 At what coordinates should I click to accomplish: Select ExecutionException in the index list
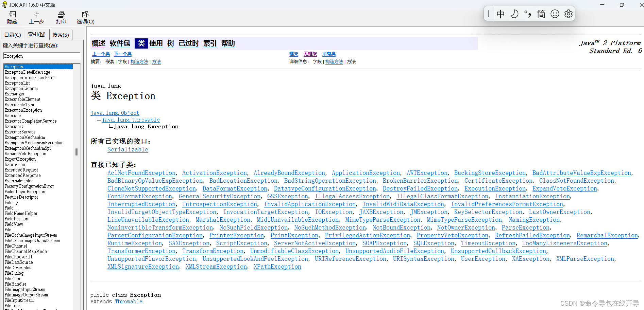coord(23,110)
